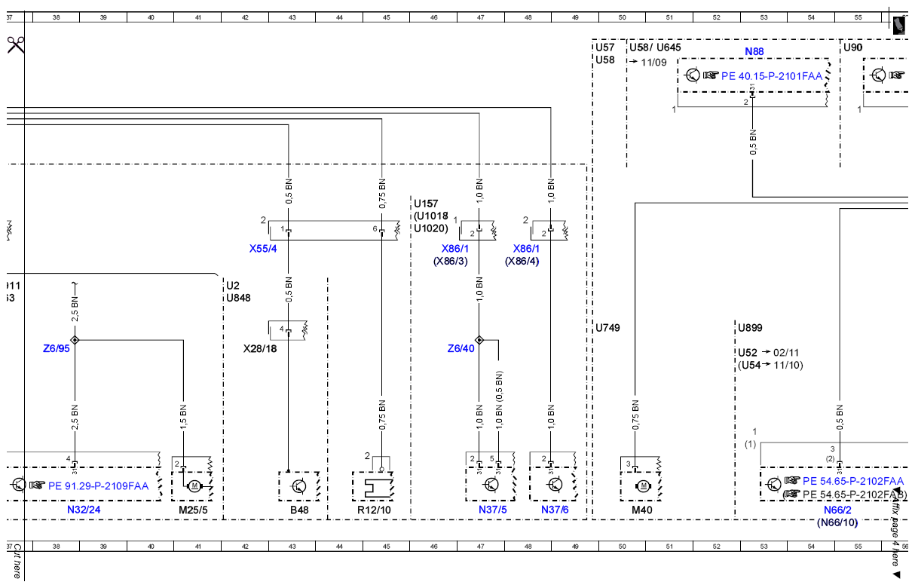Open the PE 40.15-P-2101FAA document link
The height and width of the screenshot is (588, 915).
point(772,75)
